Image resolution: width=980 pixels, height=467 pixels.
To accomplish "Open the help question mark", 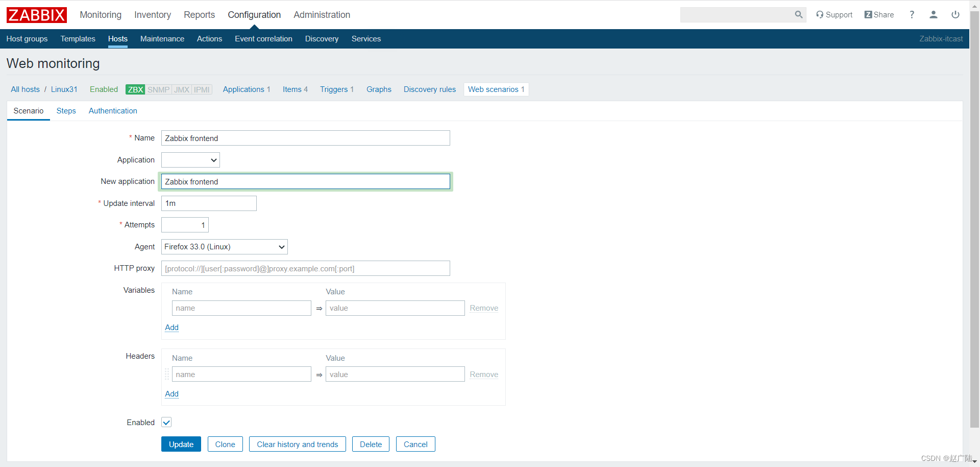I will click(912, 15).
